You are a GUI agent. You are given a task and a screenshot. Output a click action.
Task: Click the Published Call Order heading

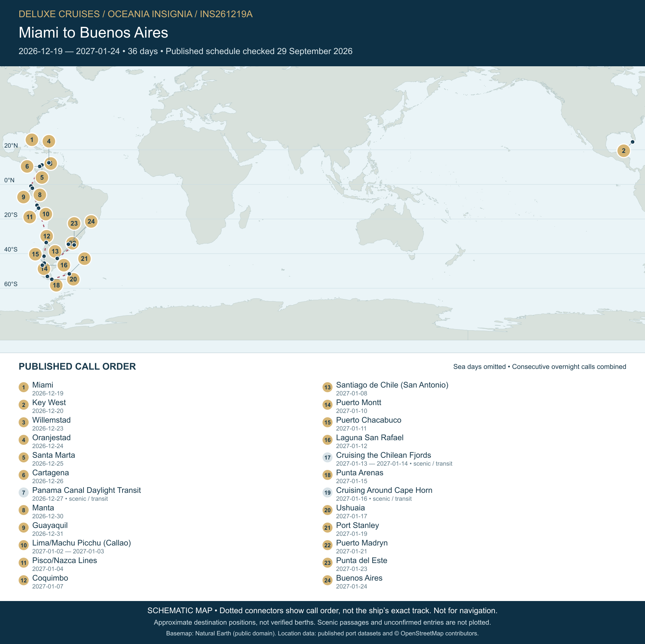pos(77,366)
